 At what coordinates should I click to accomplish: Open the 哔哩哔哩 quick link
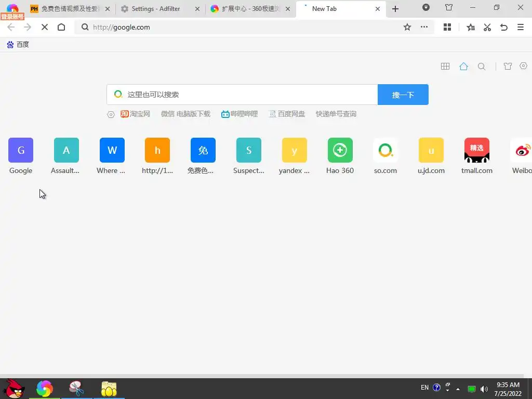[240, 114]
